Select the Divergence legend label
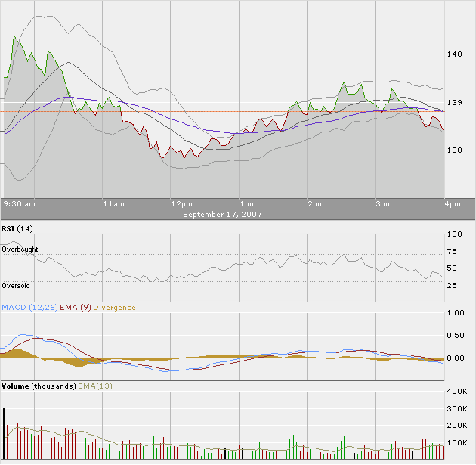Viewport: 476px width, 465px height. [x=115, y=308]
